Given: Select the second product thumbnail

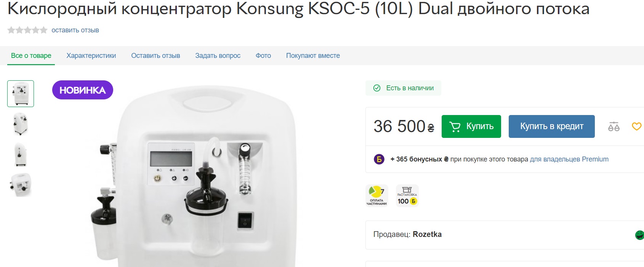Looking at the screenshot, I should click(21, 124).
